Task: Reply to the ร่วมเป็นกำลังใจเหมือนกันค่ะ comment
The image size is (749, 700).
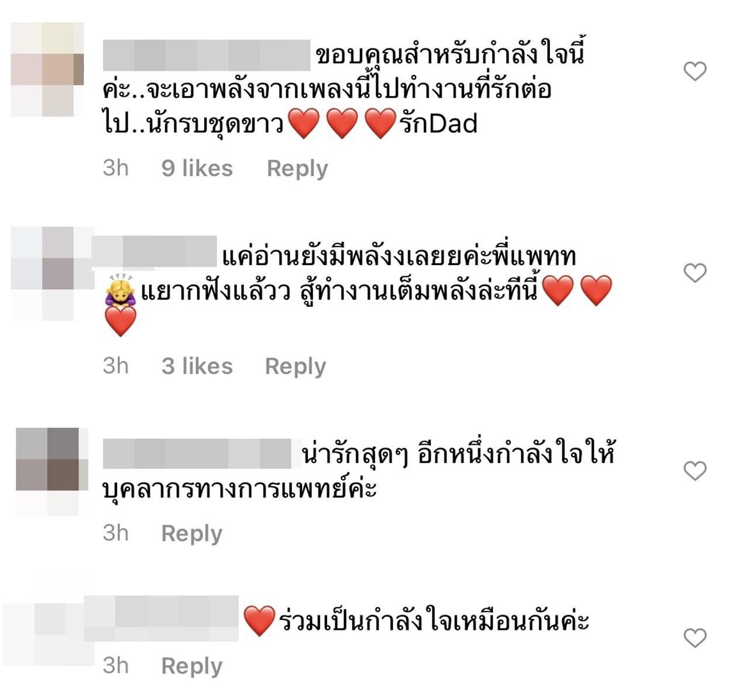Action: click(192, 666)
